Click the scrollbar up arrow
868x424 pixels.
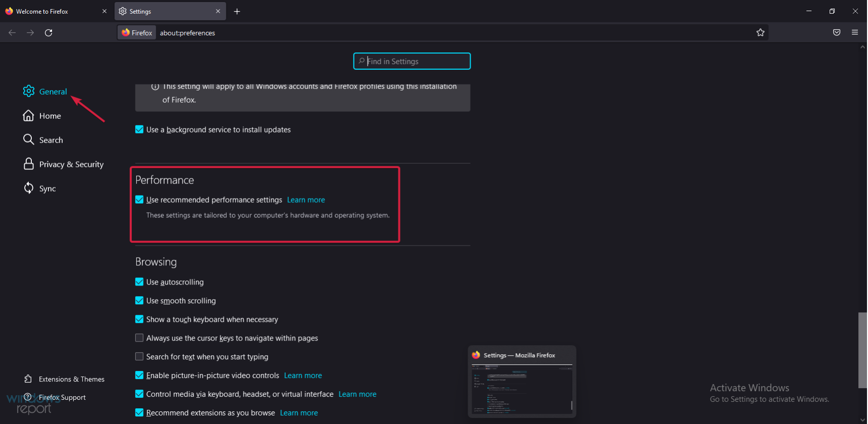click(x=862, y=47)
